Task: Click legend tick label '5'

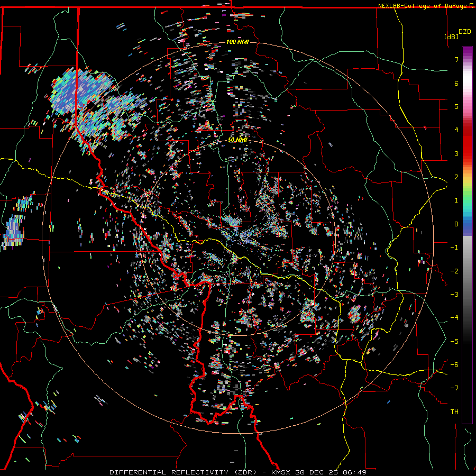Action: point(456,106)
